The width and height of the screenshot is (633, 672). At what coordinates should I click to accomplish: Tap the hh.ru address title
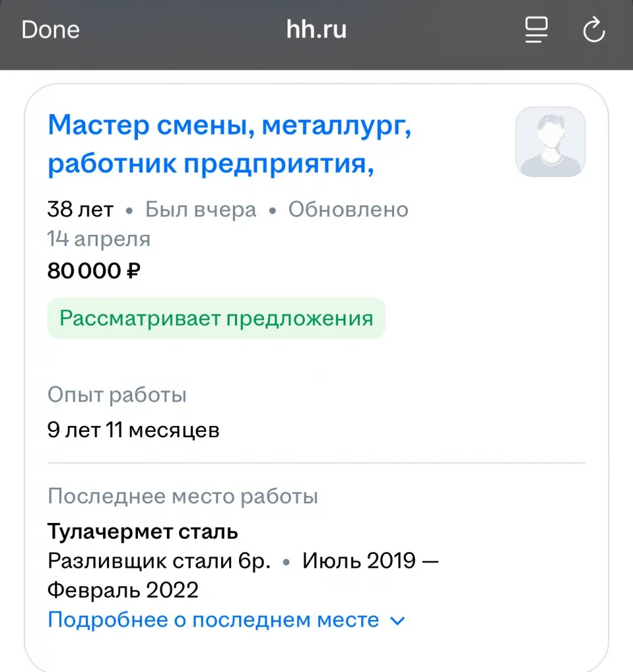pos(316,30)
